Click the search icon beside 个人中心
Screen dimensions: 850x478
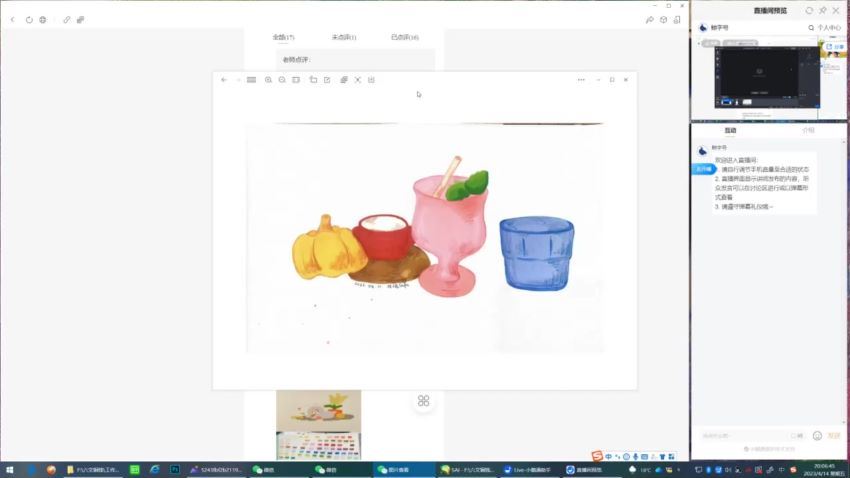click(811, 28)
